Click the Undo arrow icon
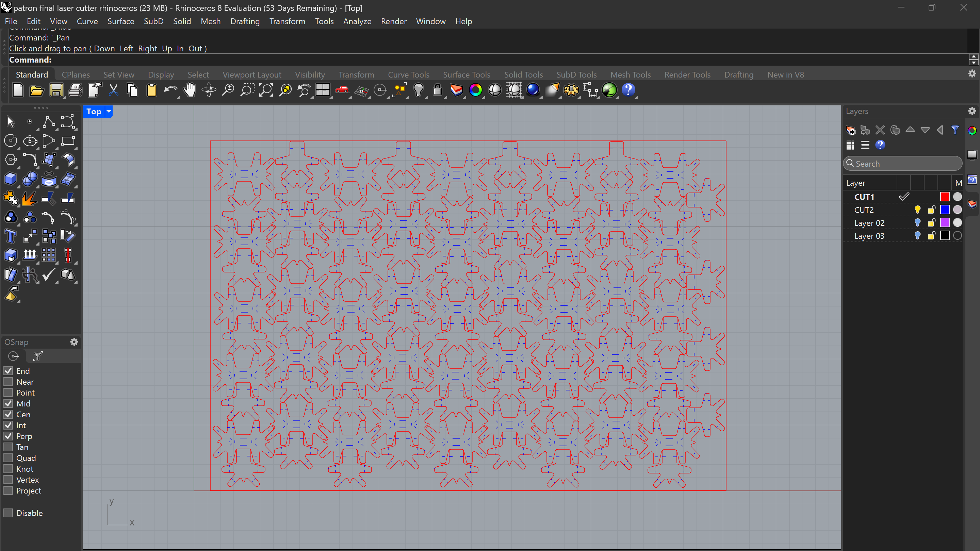980x551 pixels. tap(170, 90)
